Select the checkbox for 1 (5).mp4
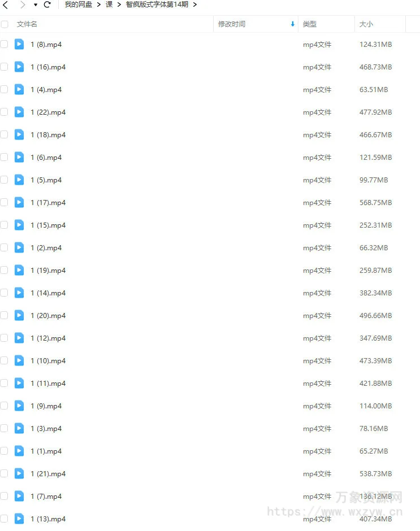The image size is (420, 531). tap(4, 180)
